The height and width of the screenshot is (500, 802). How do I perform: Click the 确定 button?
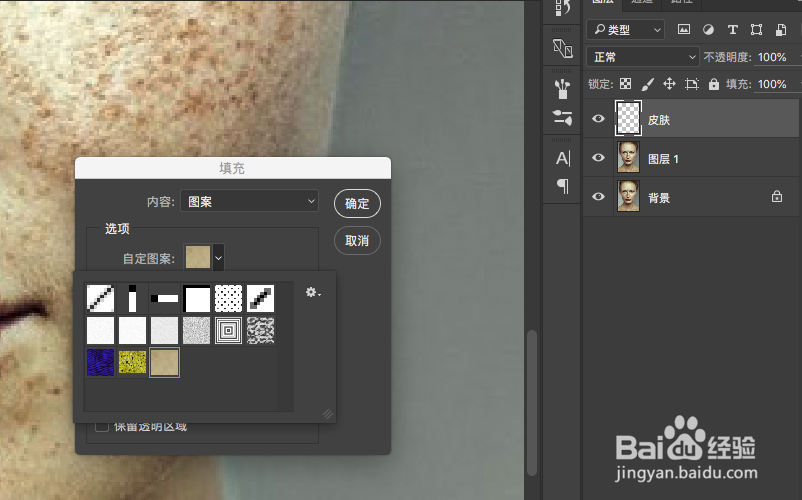(357, 203)
